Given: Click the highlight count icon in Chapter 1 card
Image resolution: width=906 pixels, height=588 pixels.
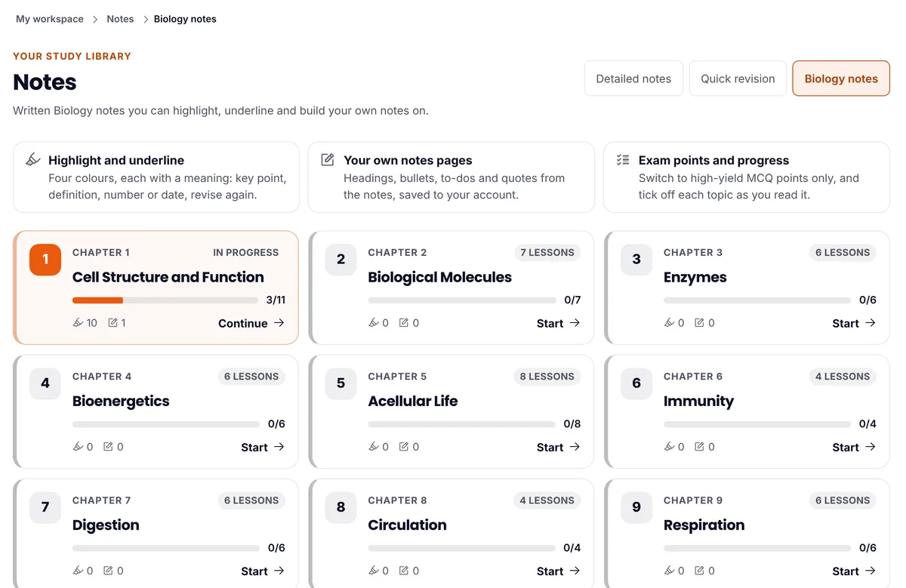Looking at the screenshot, I should pyautogui.click(x=78, y=322).
